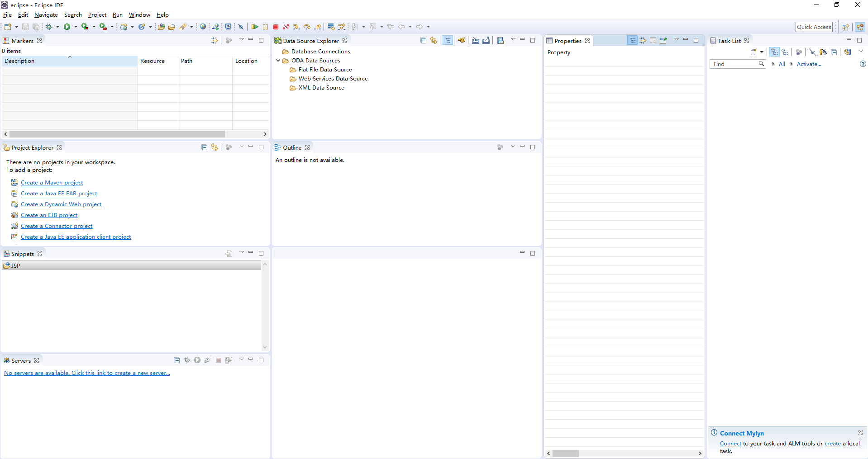Click the Open Web Browser globe icon

click(x=203, y=27)
